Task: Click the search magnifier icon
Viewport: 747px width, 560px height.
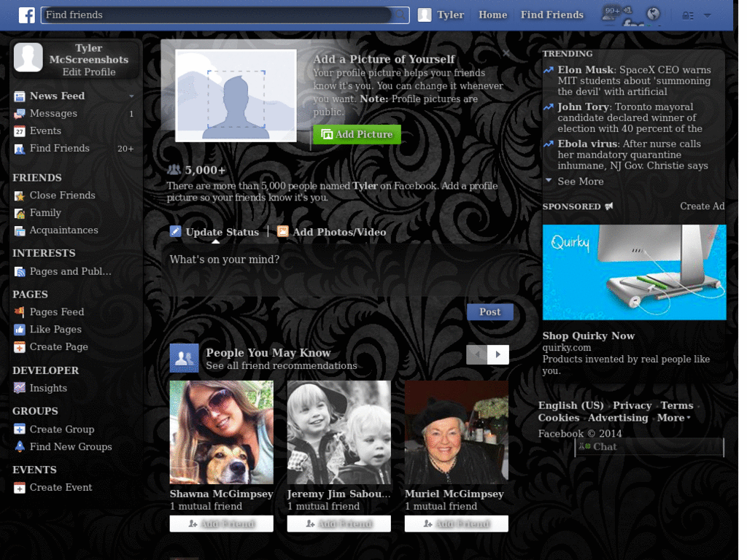Action: coord(401,15)
